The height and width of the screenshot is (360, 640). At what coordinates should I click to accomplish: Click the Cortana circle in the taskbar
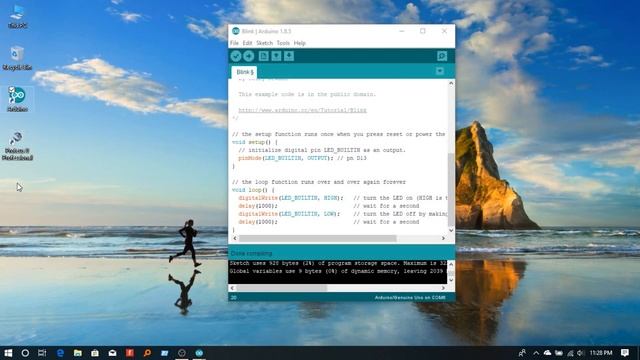click(x=25, y=353)
